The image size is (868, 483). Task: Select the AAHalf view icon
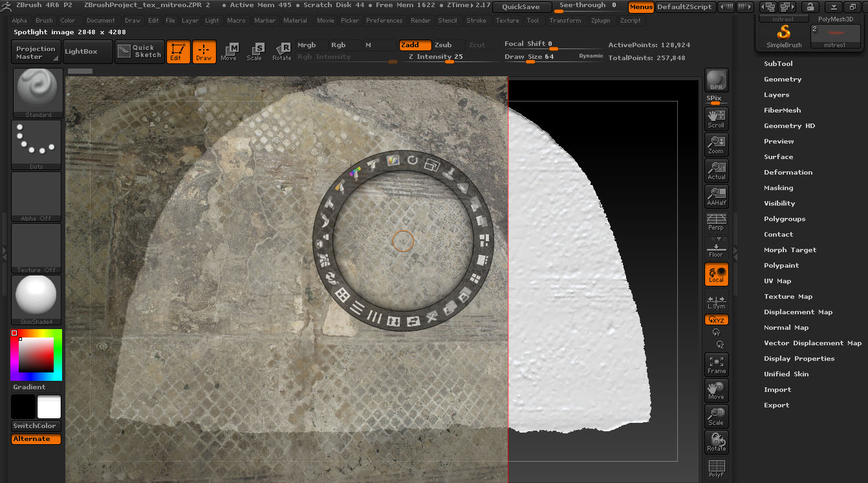pos(716,197)
